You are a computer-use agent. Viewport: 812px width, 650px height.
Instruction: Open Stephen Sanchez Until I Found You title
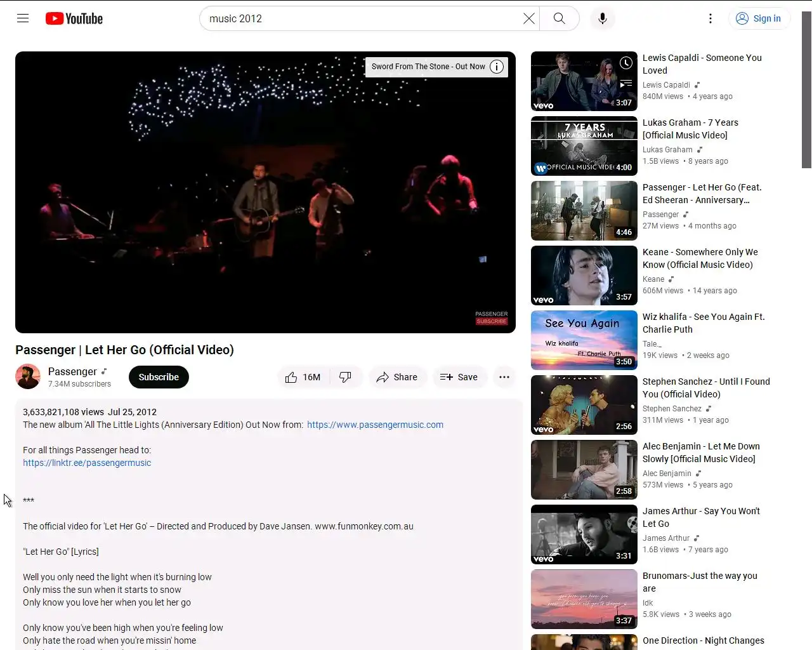pos(706,388)
